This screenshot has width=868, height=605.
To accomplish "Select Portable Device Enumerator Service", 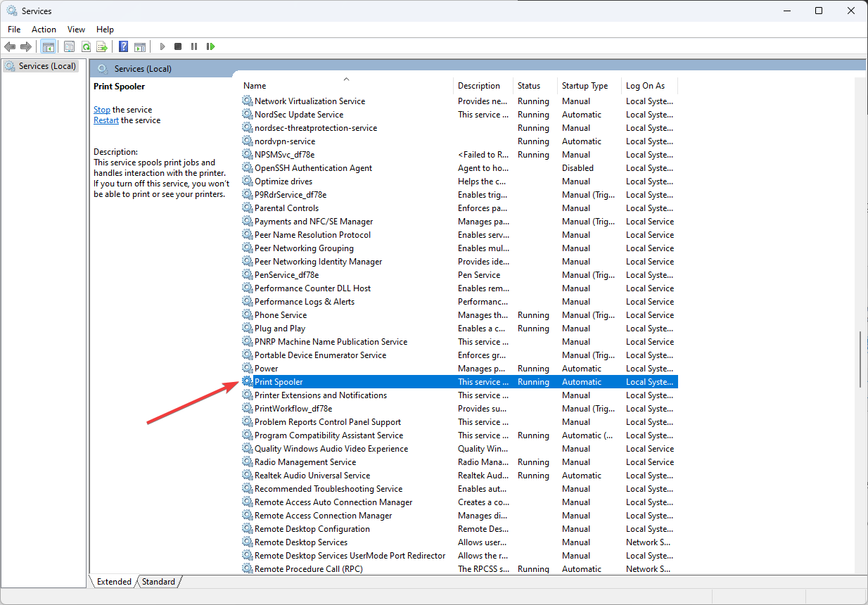I will (459, 355).
